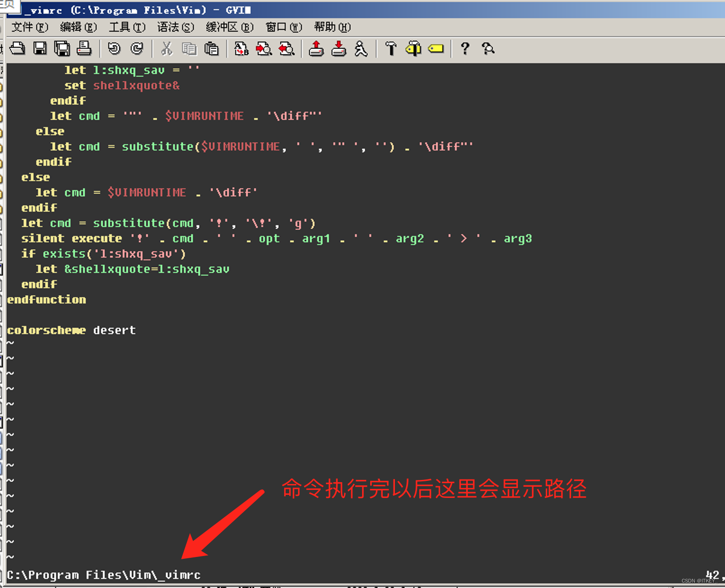Open the 工具(T) menu
The width and height of the screenshot is (725, 588).
pyautogui.click(x=127, y=27)
